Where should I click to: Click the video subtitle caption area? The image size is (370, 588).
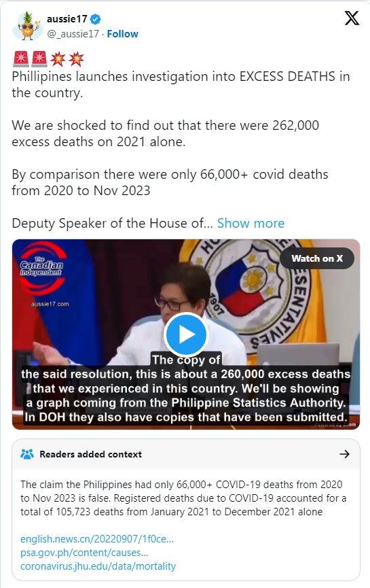tap(186, 389)
